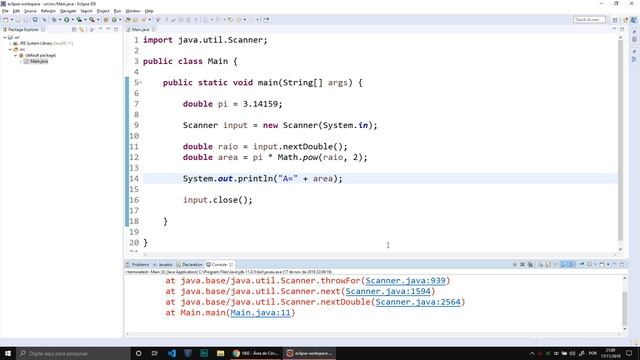
Task: Click the Pin Console icon
Action: (x=582, y=264)
